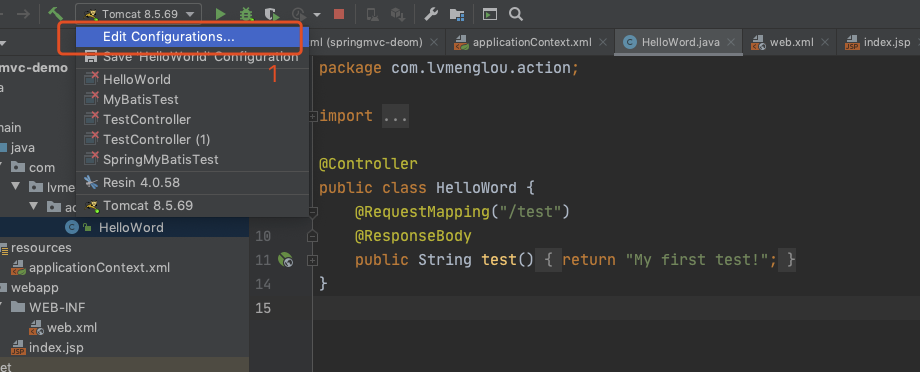Expand the folded test() method at line 11
Image resolution: width=920 pixels, height=372 pixels.
[x=313, y=260]
